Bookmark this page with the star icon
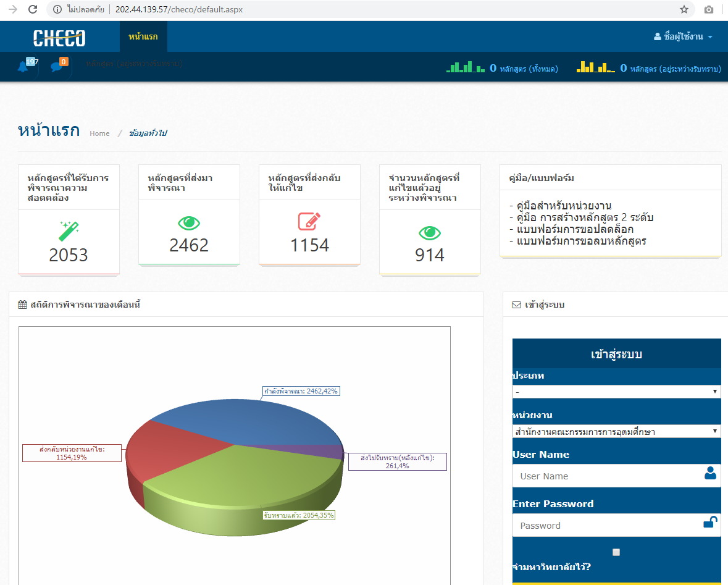This screenshot has width=728, height=585. [x=684, y=9]
